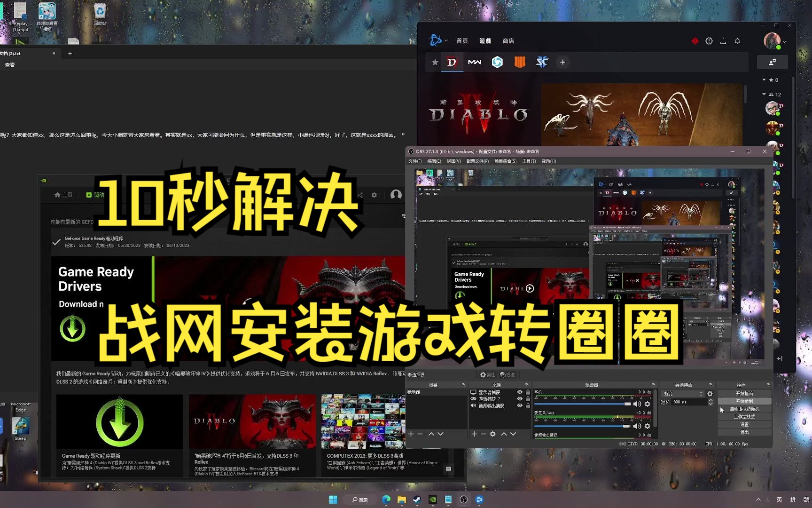The height and width of the screenshot is (508, 812).
Task: Open source 滤镜 filters button in OBS
Action: (507, 375)
